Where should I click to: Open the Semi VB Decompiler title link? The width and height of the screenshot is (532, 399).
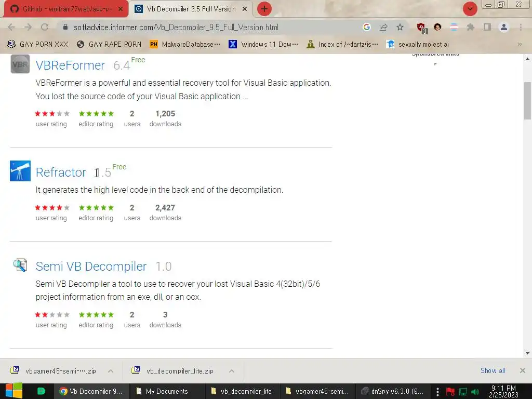91,267
